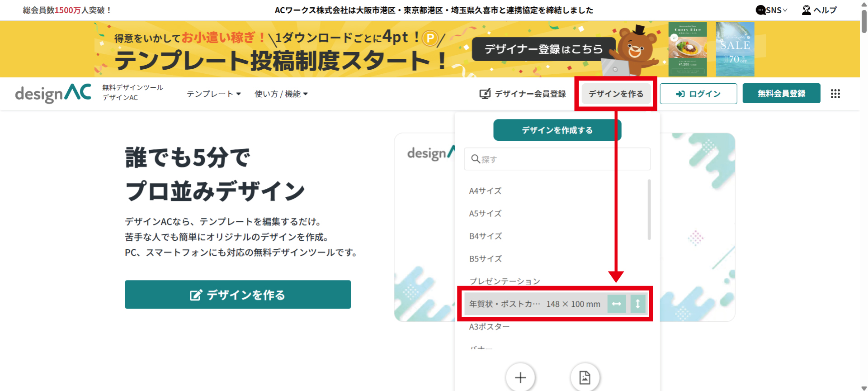Click the plus custom size icon
This screenshot has width=868, height=391.
(520, 377)
